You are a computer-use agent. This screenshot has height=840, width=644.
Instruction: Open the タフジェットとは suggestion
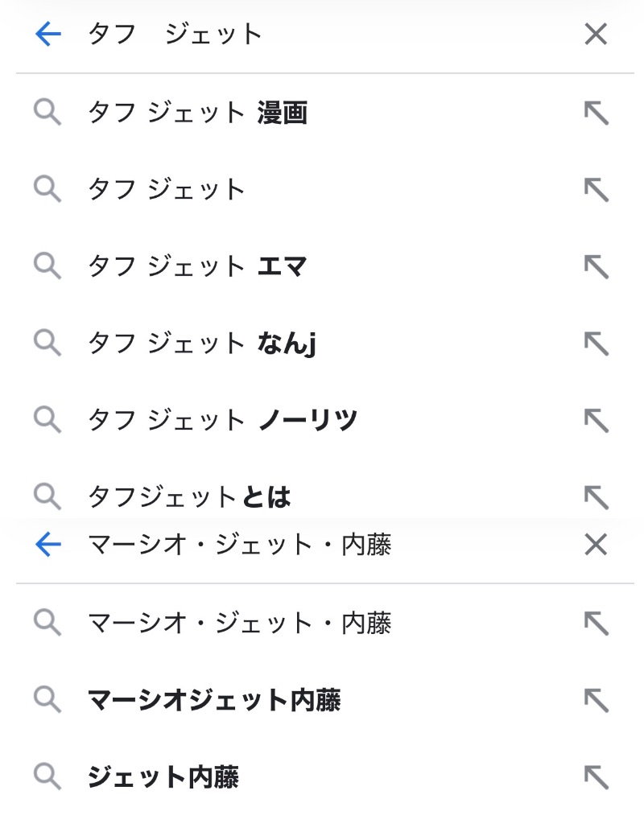pyautogui.click(x=189, y=497)
